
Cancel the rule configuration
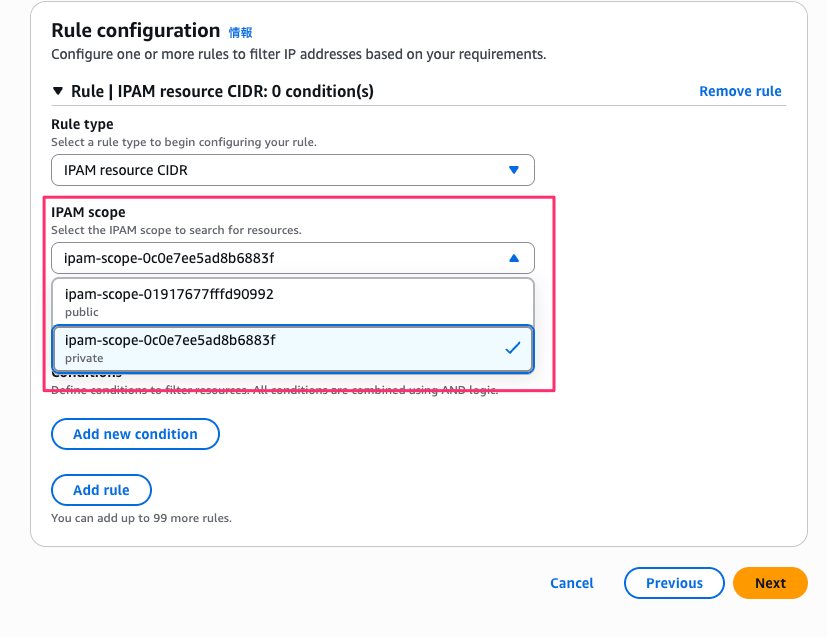pos(572,583)
